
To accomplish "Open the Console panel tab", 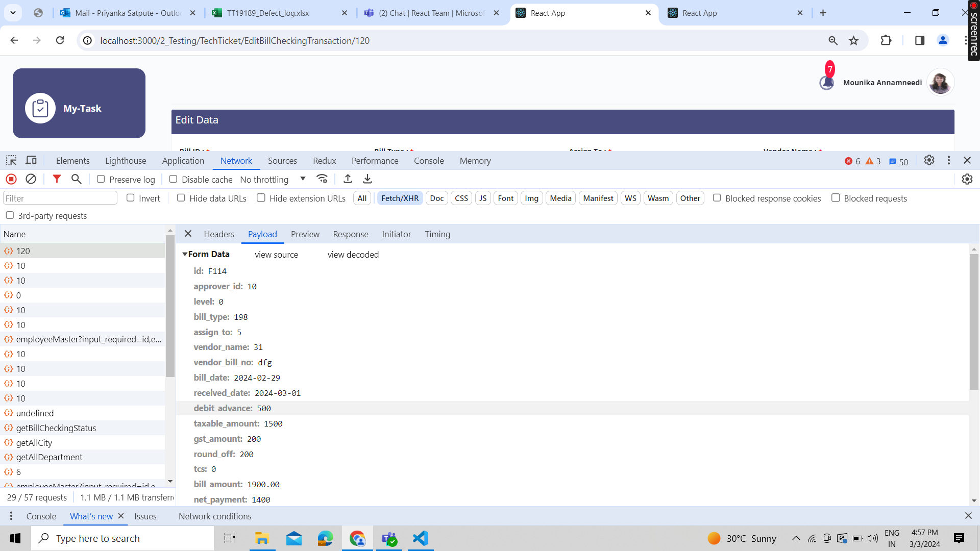I will click(429, 161).
